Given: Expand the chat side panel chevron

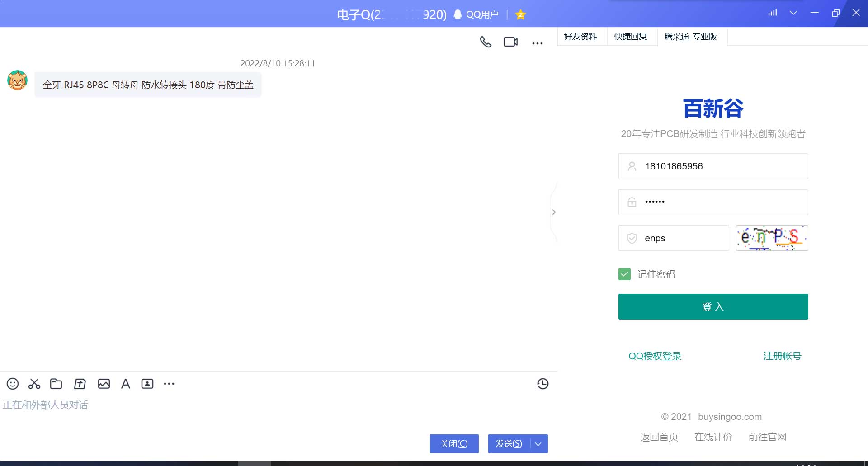Looking at the screenshot, I should click(554, 212).
